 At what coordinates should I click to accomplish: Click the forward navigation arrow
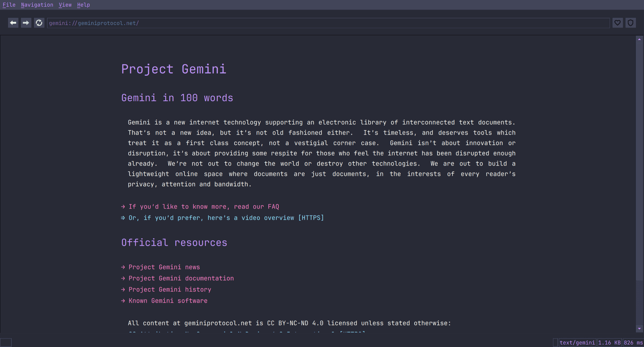click(26, 23)
